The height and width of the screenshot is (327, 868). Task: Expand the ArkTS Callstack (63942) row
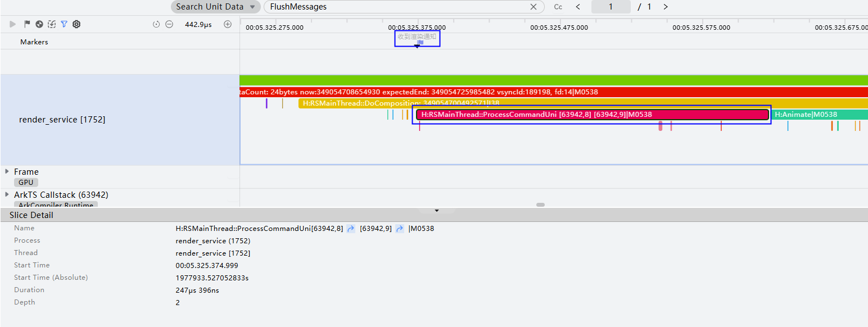point(7,194)
